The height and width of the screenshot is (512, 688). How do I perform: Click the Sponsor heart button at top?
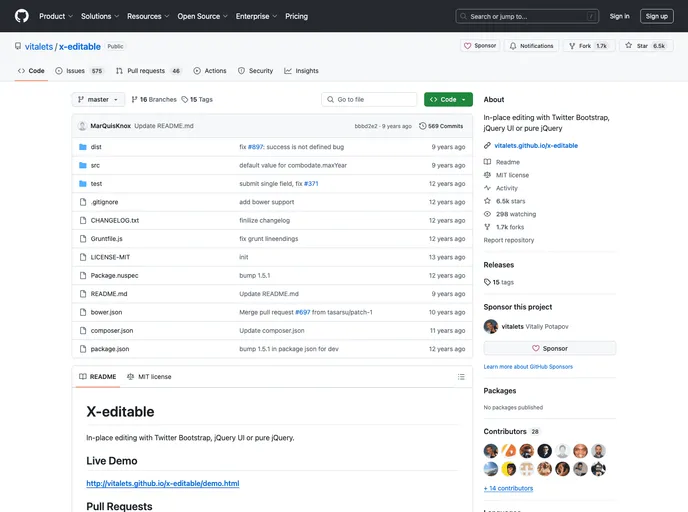(480, 46)
